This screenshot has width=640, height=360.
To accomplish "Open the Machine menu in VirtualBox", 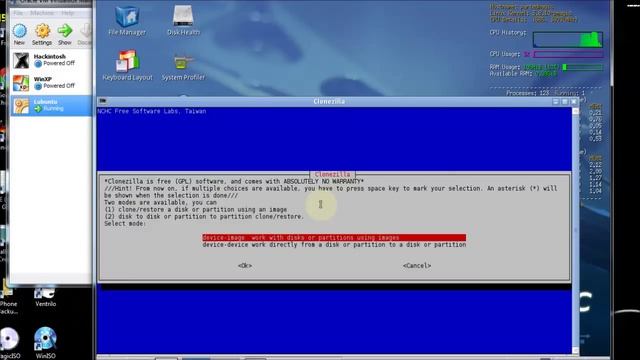I will pos(42,13).
